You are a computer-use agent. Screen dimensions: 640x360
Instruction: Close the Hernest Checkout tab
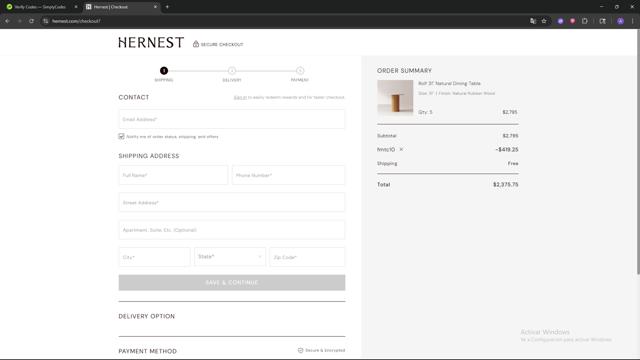155,7
